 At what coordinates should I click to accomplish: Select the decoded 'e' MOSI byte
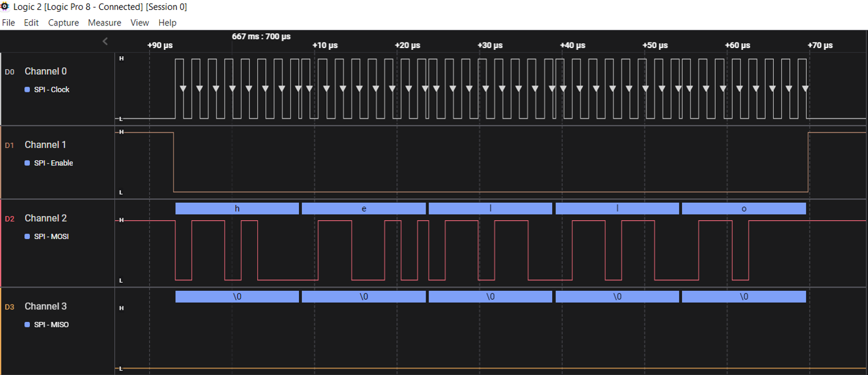click(x=364, y=208)
